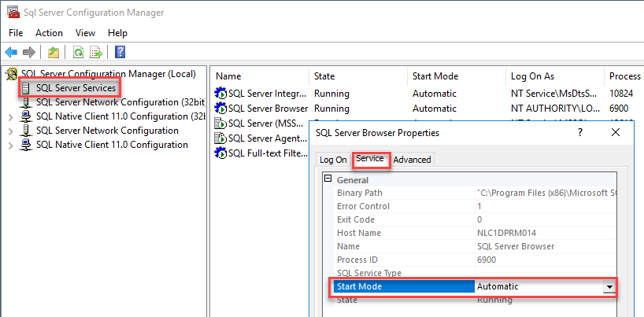Switch to the Log On tab
Viewport: 644px width, 317px height.
tap(332, 160)
